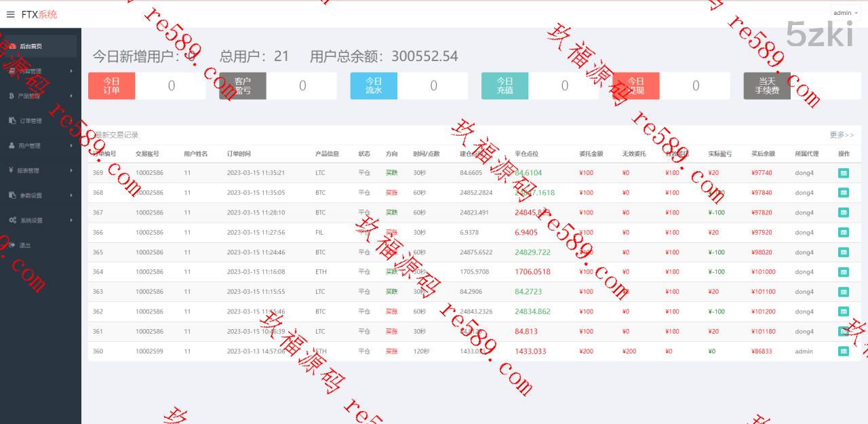Click the 当天手续费 gray stat card
Viewport: 868px width, 424px height.
click(x=767, y=86)
